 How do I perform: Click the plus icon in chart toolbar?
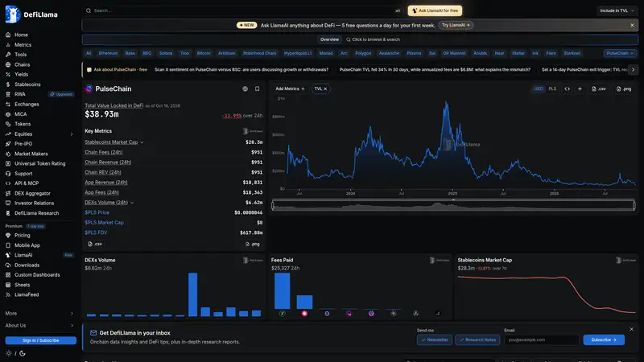(580, 88)
